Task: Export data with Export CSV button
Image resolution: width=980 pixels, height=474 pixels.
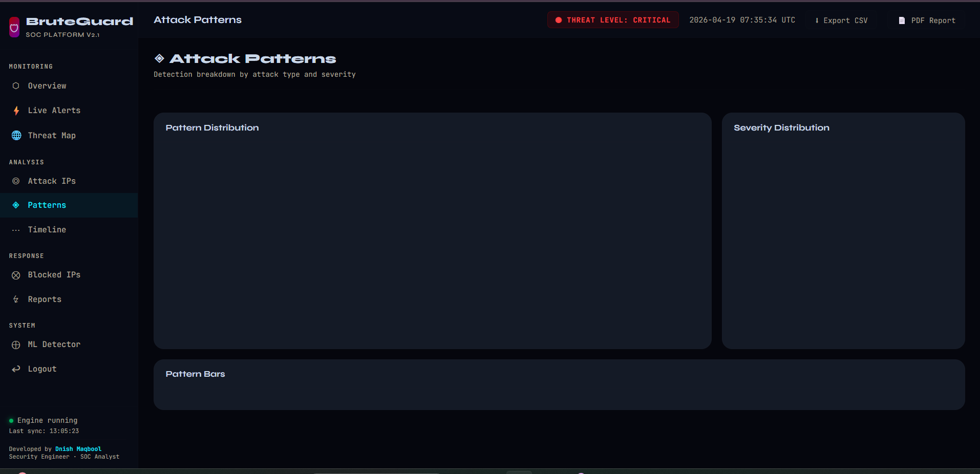Action: click(x=841, y=20)
